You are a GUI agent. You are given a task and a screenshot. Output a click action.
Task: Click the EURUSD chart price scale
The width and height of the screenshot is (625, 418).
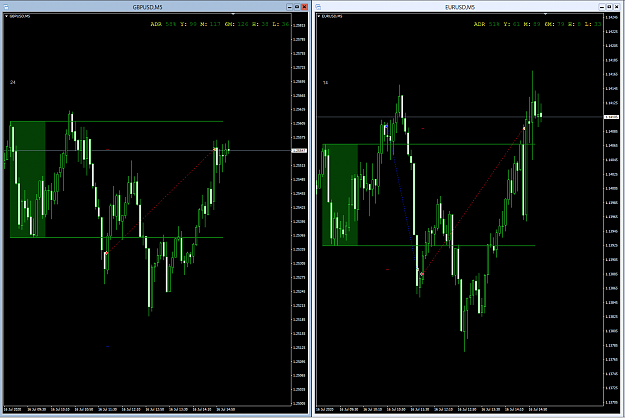[611, 210]
